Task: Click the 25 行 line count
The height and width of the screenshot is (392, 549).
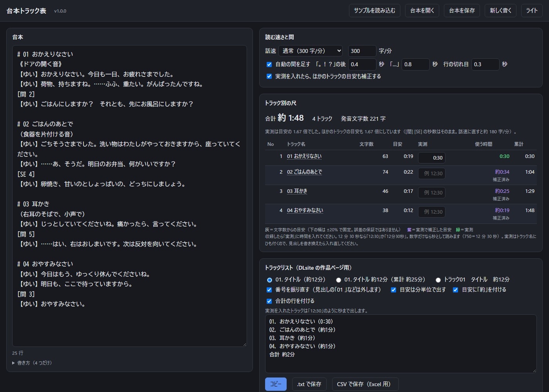Action: click(x=18, y=353)
